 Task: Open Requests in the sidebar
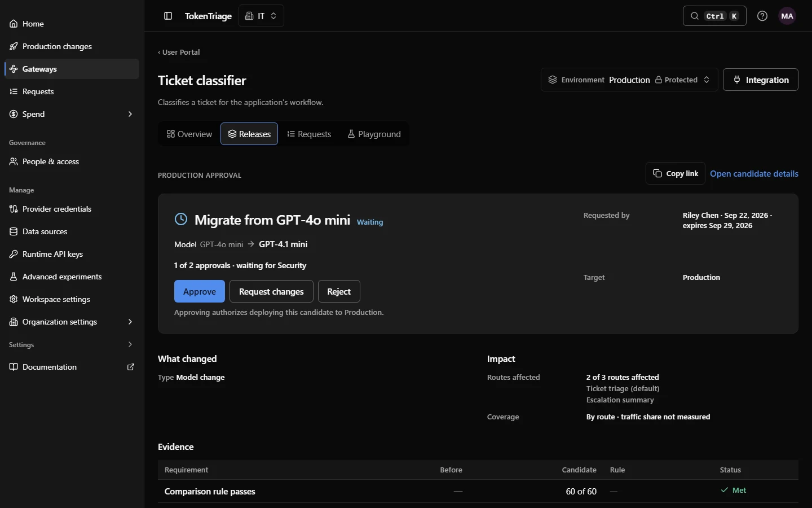tap(72, 91)
